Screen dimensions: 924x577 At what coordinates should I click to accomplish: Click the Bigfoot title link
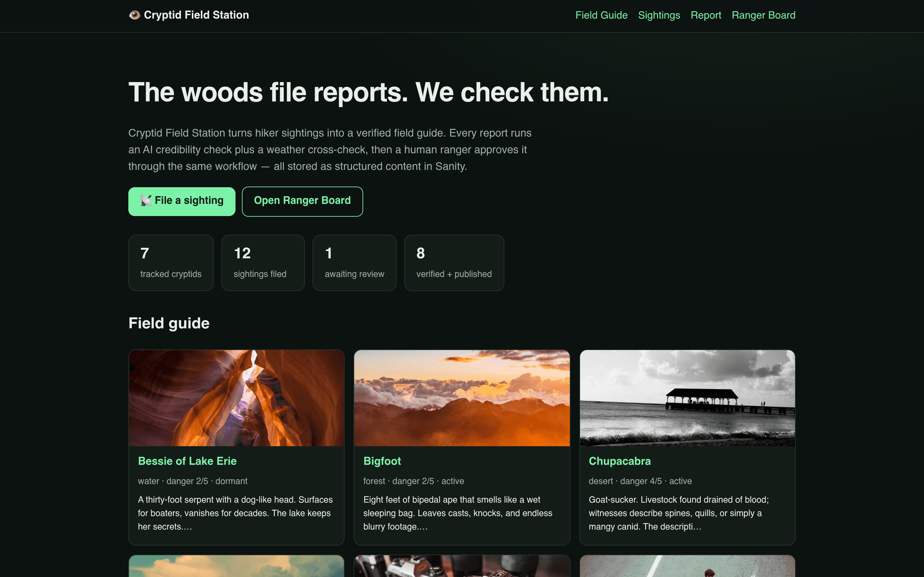coord(382,461)
